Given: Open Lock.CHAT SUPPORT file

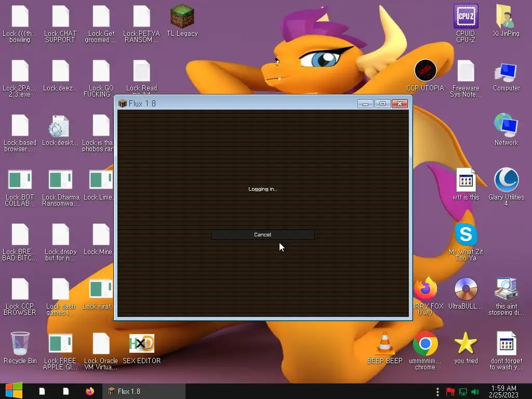Looking at the screenshot, I should tap(60, 23).
